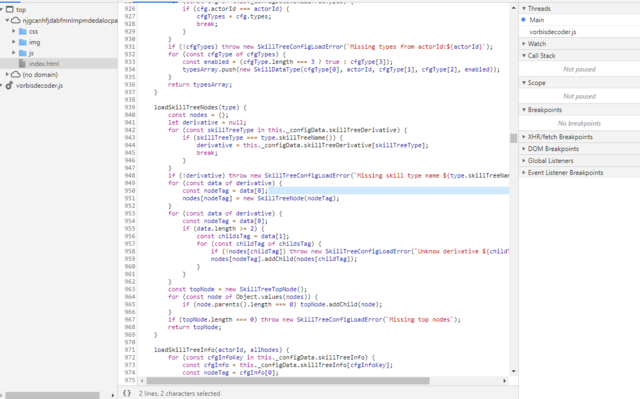The image size is (640, 399).
Task: Expand the Watch section
Action: [x=524, y=44]
